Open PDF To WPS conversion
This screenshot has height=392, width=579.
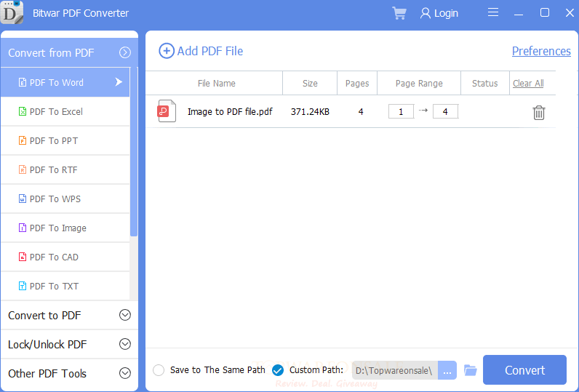click(x=65, y=199)
